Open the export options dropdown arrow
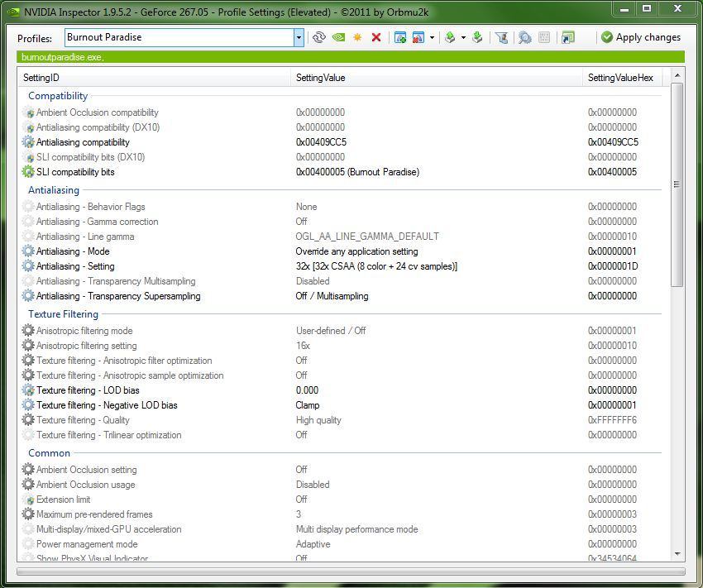The height and width of the screenshot is (588, 703). [463, 37]
